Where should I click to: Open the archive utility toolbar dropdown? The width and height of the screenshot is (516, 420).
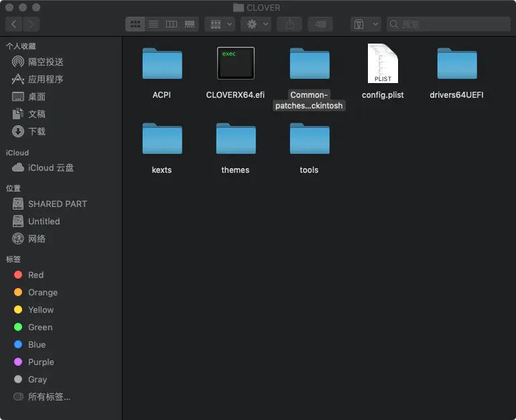click(366, 24)
